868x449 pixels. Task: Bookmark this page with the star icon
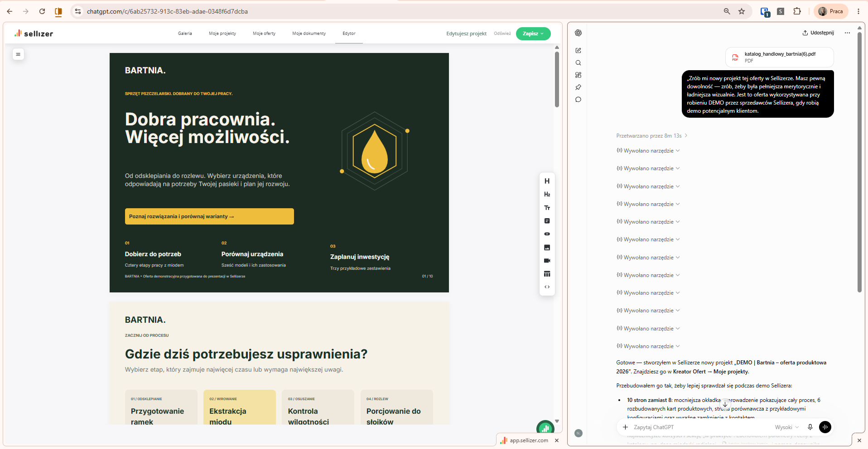[742, 11]
